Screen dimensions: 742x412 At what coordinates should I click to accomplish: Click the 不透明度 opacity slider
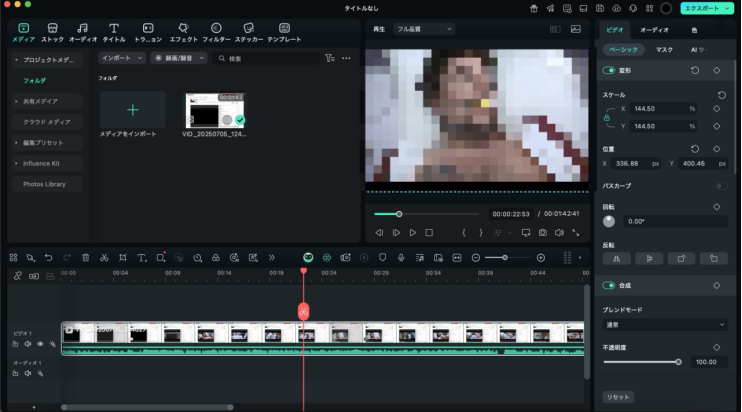(641, 362)
